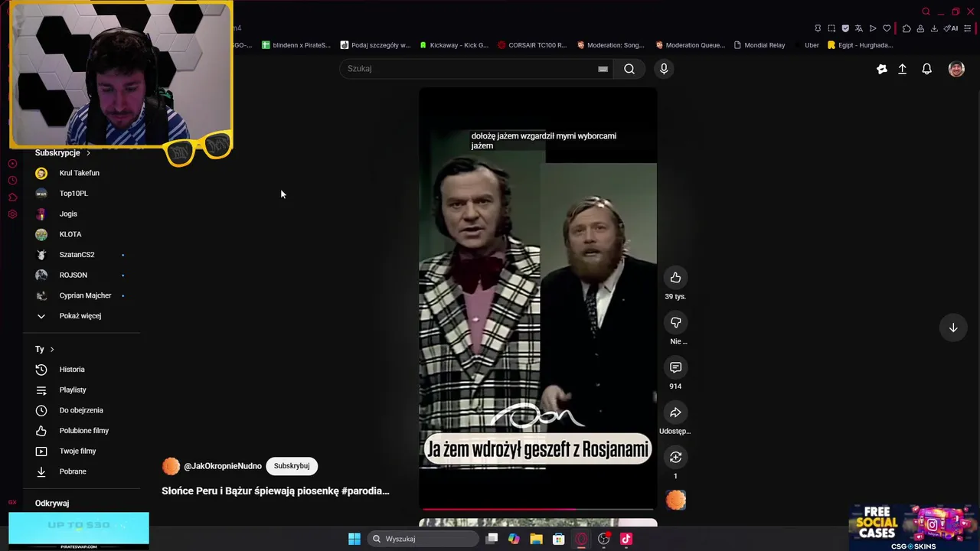The image size is (980, 551).
Task: Open Opera extensions puzzle icon in toolbar
Action: (x=906, y=28)
